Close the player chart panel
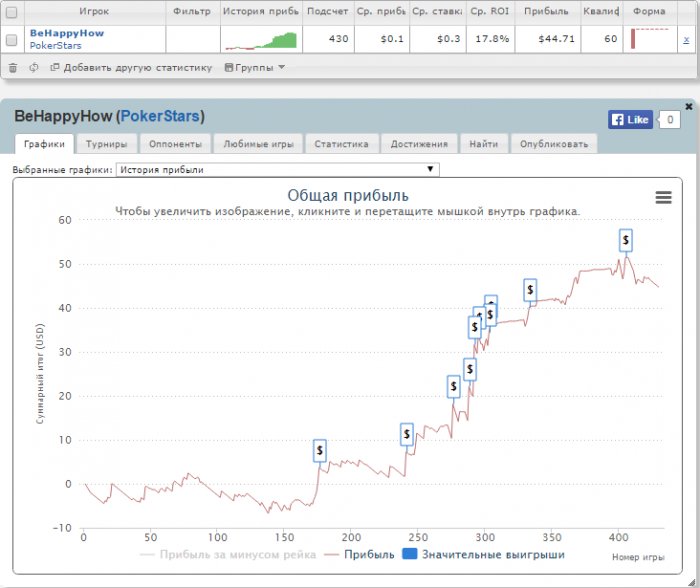Image resolution: width=700 pixels, height=588 pixels. tap(688, 106)
